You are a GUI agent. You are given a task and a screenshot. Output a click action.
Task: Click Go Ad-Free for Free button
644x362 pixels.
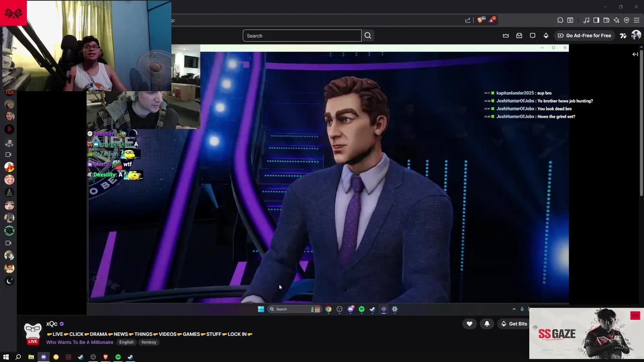tap(584, 36)
